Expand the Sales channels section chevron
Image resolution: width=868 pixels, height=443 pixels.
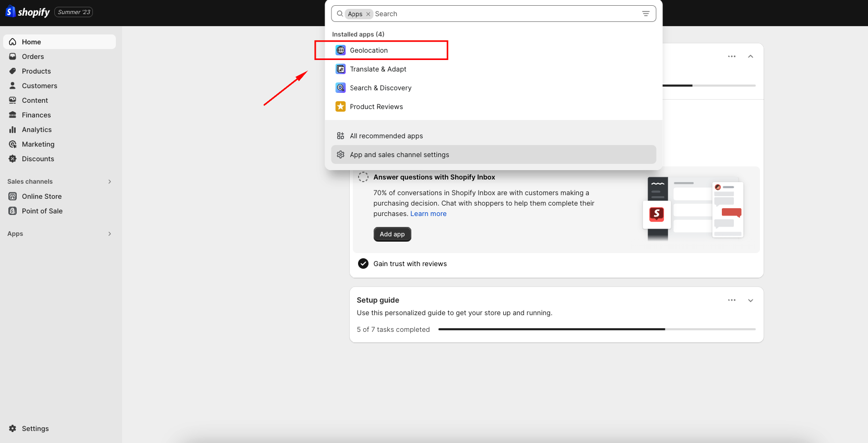pos(110,182)
